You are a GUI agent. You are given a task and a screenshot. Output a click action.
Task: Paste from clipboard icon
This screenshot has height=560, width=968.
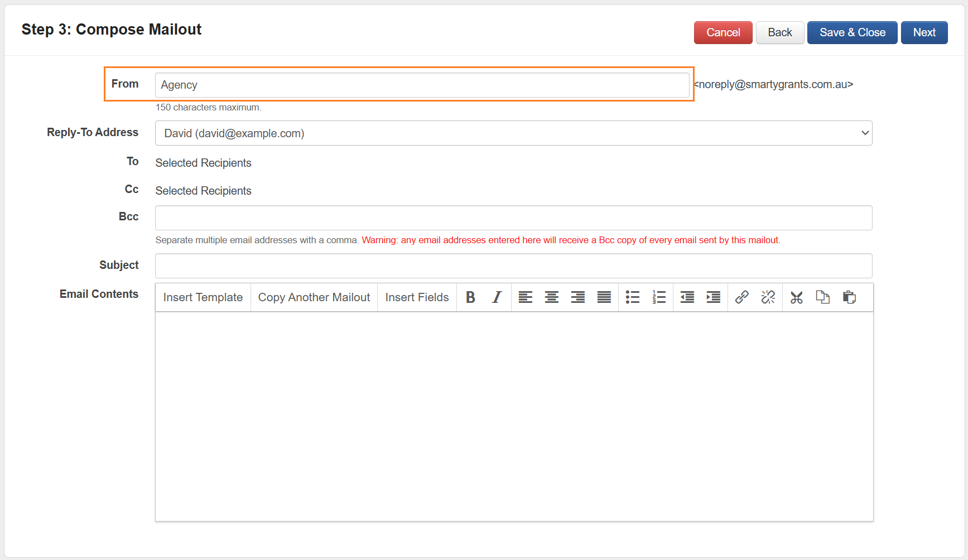pos(849,297)
